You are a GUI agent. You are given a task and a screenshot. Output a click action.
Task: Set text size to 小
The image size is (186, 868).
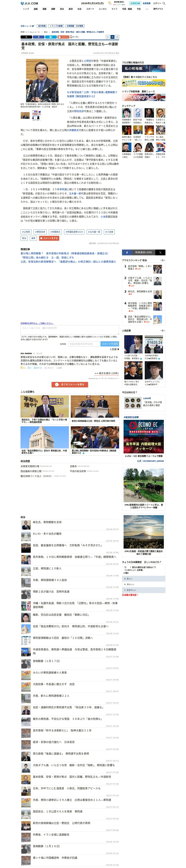[x=108, y=37]
